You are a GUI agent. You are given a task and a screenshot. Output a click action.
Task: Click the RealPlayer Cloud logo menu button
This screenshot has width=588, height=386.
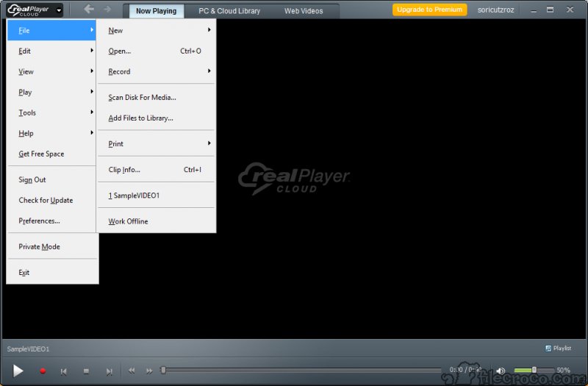click(x=35, y=10)
